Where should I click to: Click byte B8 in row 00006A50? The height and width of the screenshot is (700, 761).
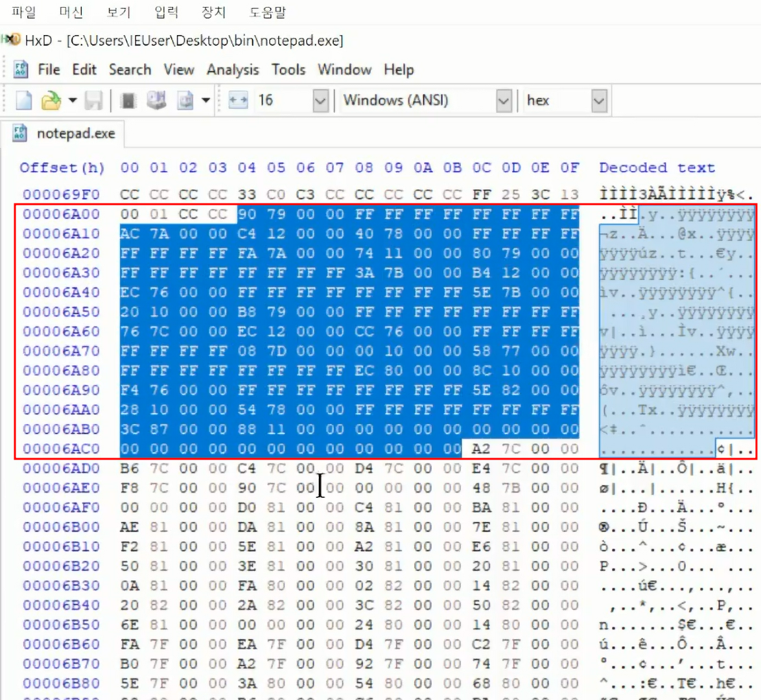coord(246,312)
